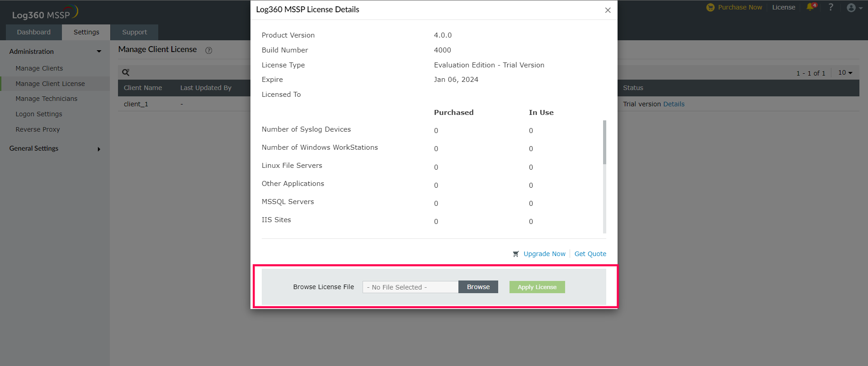Click the Last Updated By column header

[206, 88]
